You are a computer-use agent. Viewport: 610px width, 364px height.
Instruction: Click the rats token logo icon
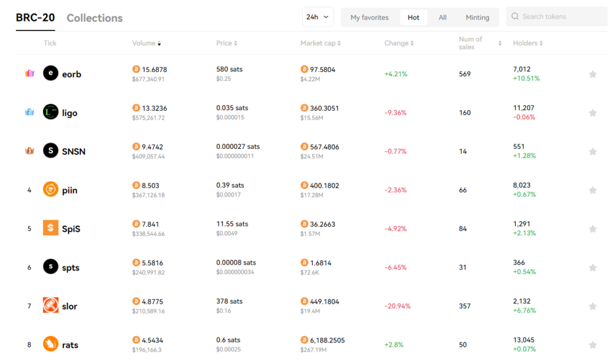click(51, 344)
